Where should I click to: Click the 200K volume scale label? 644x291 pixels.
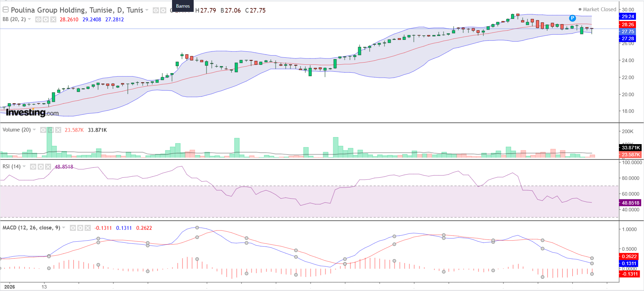pos(628,132)
